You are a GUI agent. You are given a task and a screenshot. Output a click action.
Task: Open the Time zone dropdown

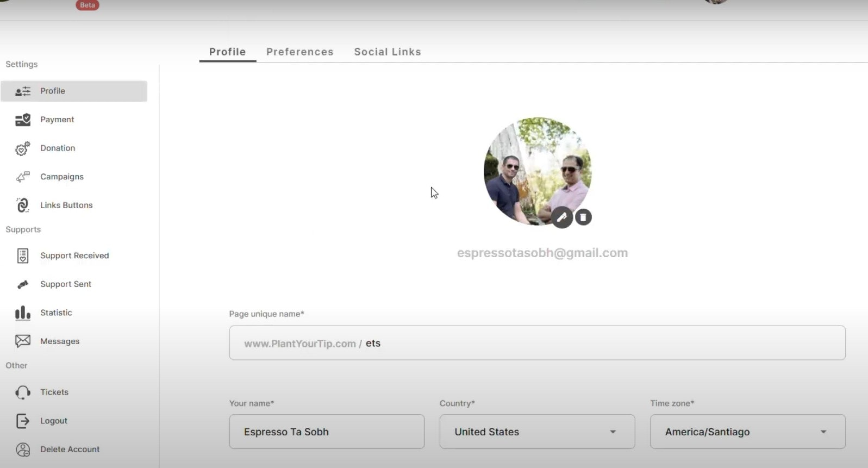(x=748, y=432)
